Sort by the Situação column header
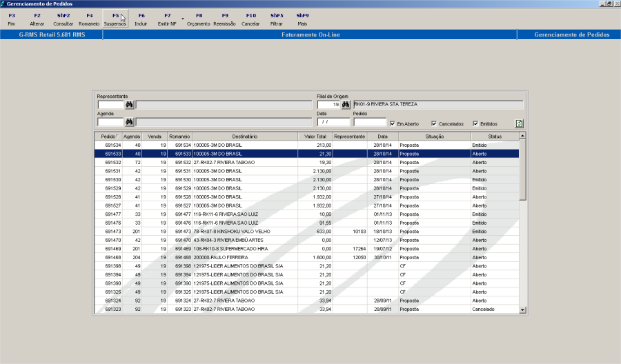 tap(435, 136)
